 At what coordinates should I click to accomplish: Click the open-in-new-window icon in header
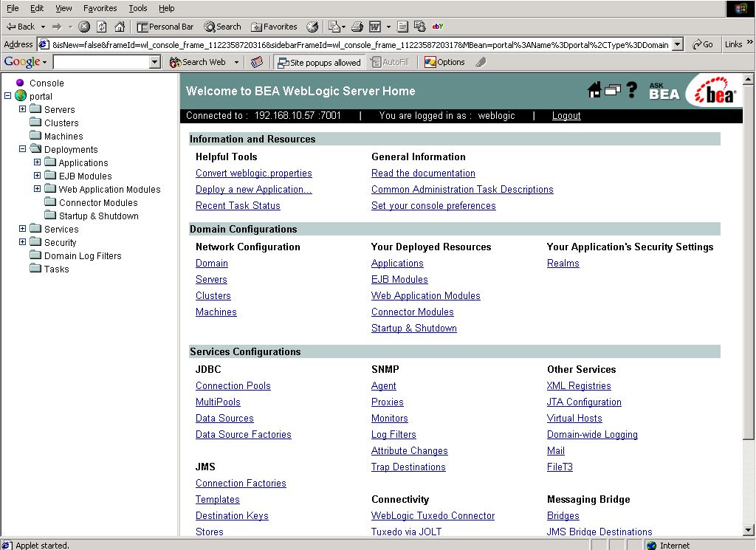(x=612, y=89)
